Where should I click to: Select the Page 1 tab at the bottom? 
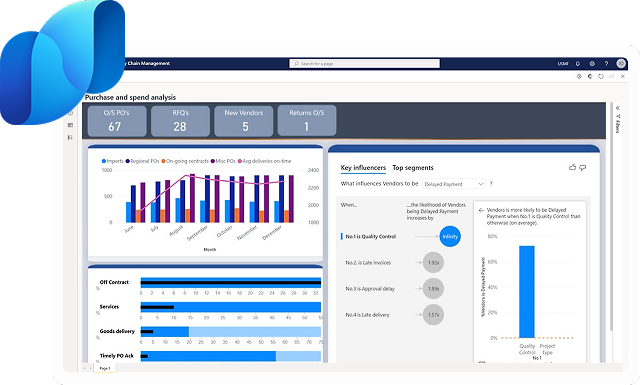click(105, 368)
